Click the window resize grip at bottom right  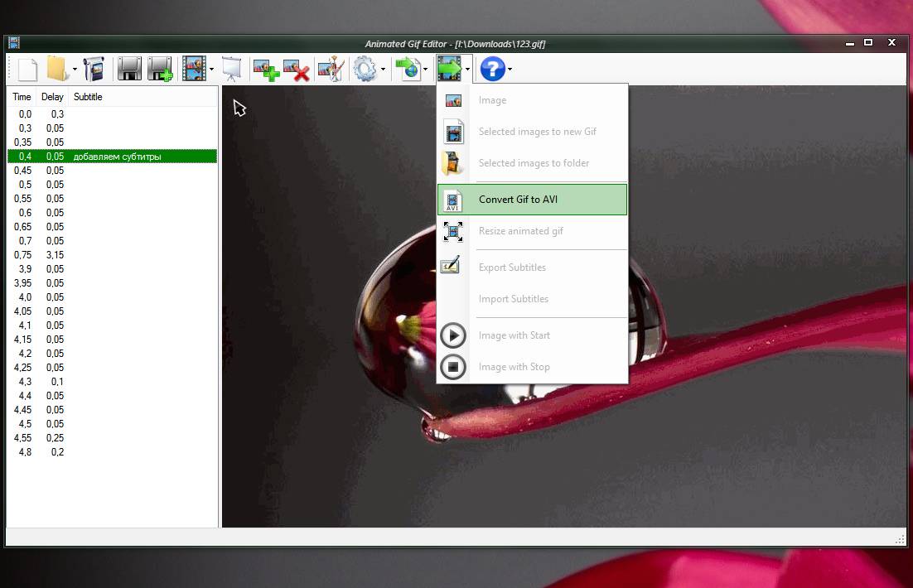901,540
